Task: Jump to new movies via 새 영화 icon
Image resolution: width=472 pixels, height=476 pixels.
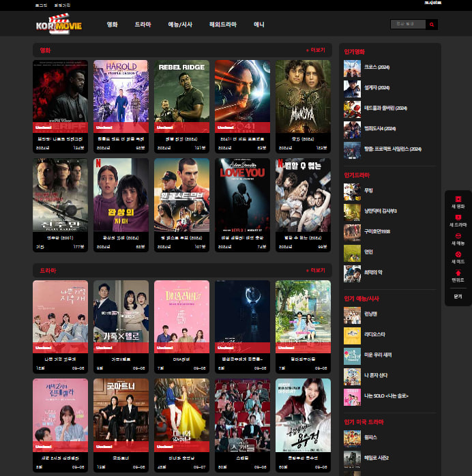Action: [x=458, y=203]
